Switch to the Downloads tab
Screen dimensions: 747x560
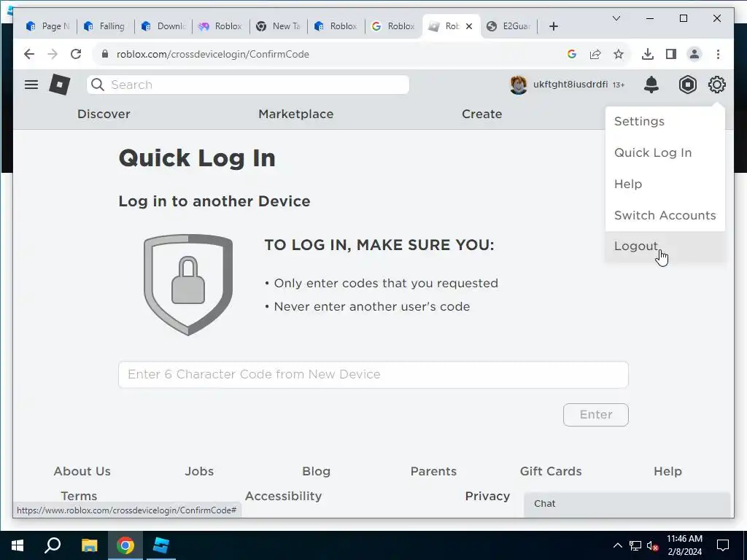coord(163,26)
